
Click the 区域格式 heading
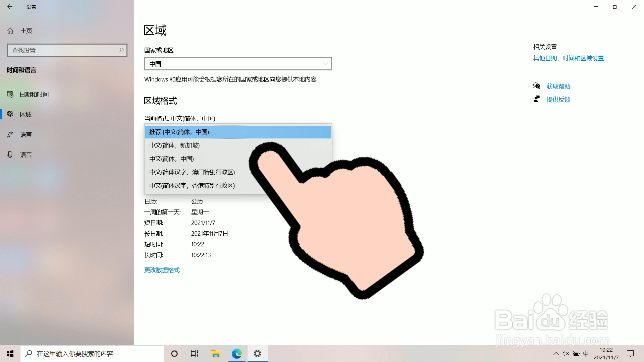[160, 101]
